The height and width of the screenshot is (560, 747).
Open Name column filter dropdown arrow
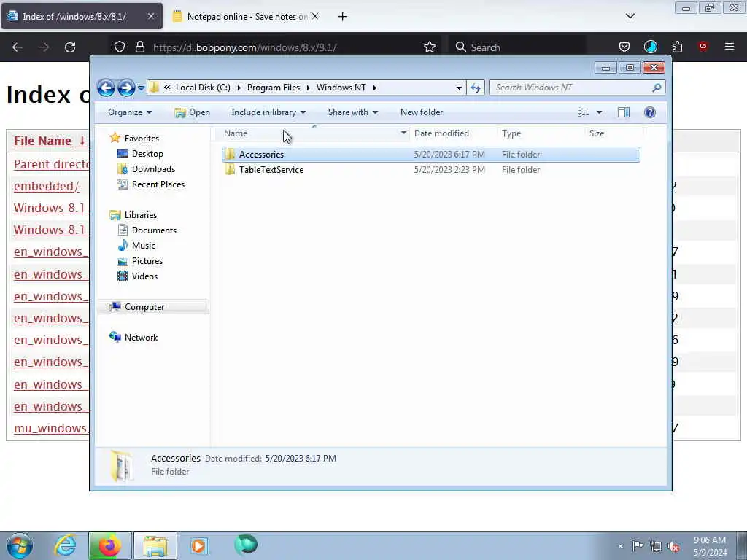[x=403, y=133]
